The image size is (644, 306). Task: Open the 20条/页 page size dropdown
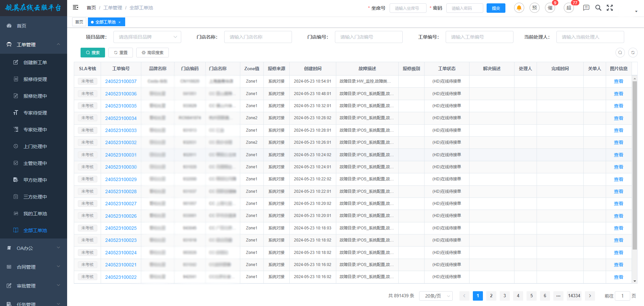(436, 296)
